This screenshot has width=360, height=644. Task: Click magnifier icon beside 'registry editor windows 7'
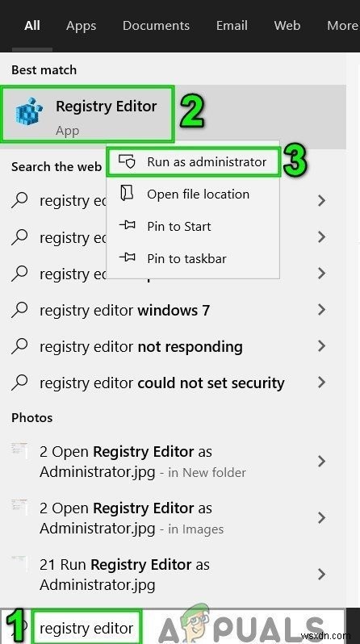point(19,310)
